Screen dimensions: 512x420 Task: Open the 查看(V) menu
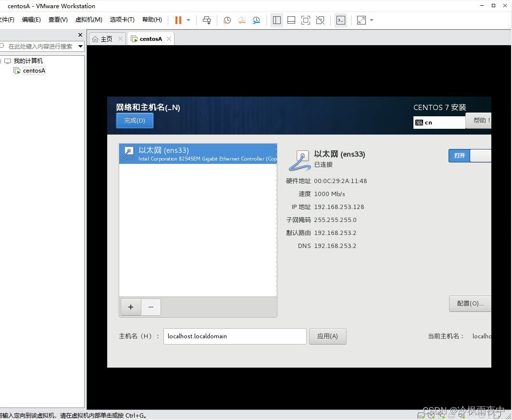pos(58,20)
